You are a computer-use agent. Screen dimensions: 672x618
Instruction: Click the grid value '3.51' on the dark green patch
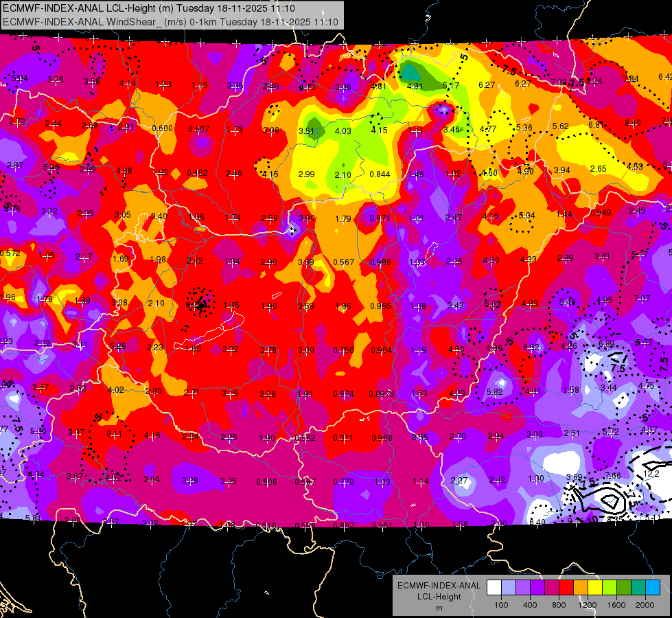point(306,130)
